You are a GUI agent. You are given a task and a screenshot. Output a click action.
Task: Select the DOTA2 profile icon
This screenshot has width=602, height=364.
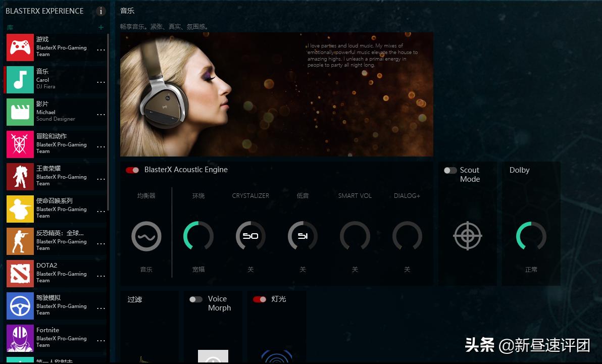[x=20, y=274]
